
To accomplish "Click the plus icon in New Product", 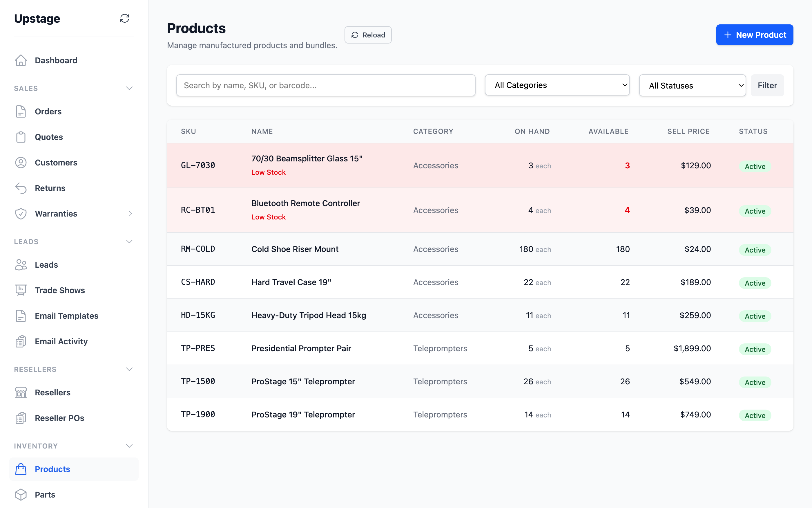I will point(727,35).
